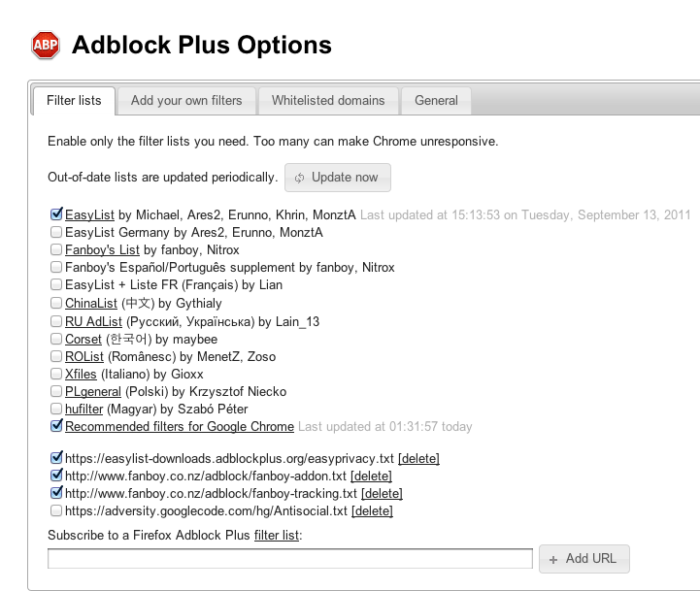
Task: Open the Firefox Adblock Plus filter list link
Action: pos(277,535)
